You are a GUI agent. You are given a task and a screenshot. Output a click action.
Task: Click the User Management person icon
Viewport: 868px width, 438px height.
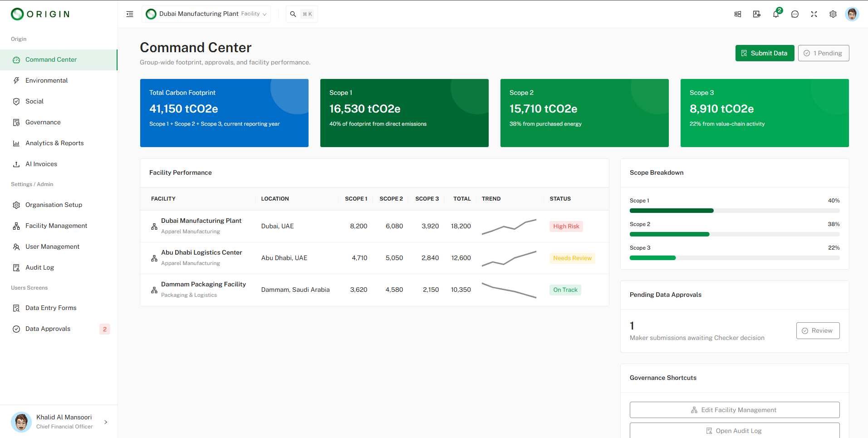(x=16, y=247)
